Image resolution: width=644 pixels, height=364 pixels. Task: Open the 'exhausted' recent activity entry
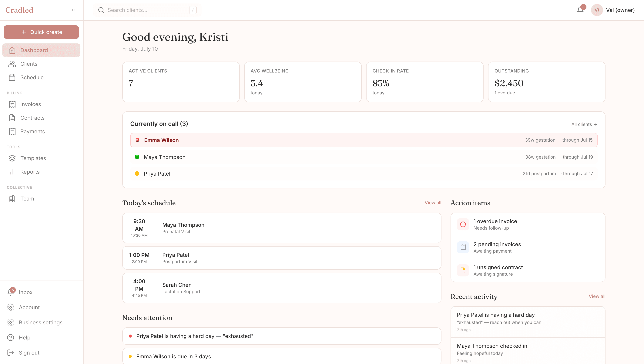click(x=528, y=322)
